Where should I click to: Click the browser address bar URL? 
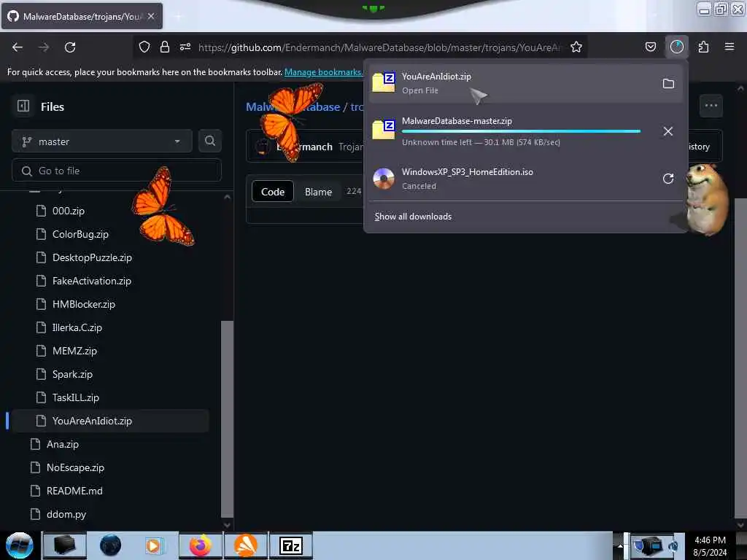pyautogui.click(x=380, y=47)
